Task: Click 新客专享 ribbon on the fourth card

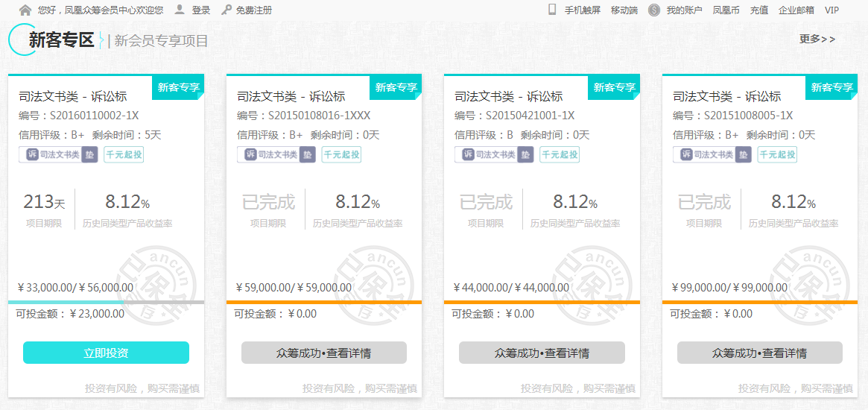Action: (x=832, y=87)
